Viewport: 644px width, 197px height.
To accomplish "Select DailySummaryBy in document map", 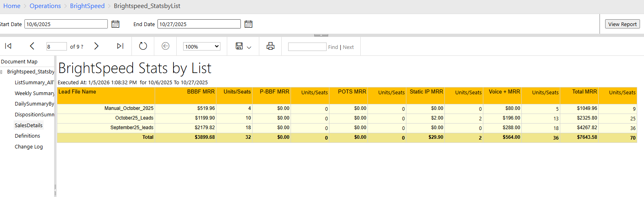I will pos(34,104).
